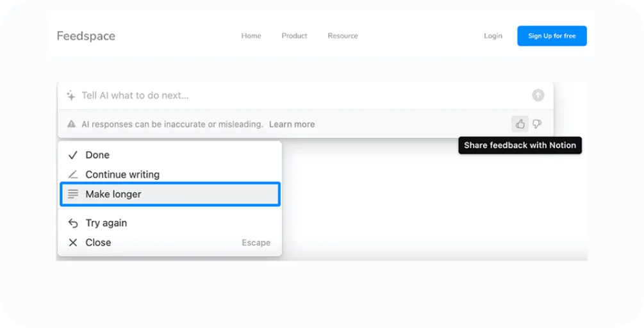Screen dimensions: 644x328
Task: Click the Escape shortcut label
Action: point(256,243)
